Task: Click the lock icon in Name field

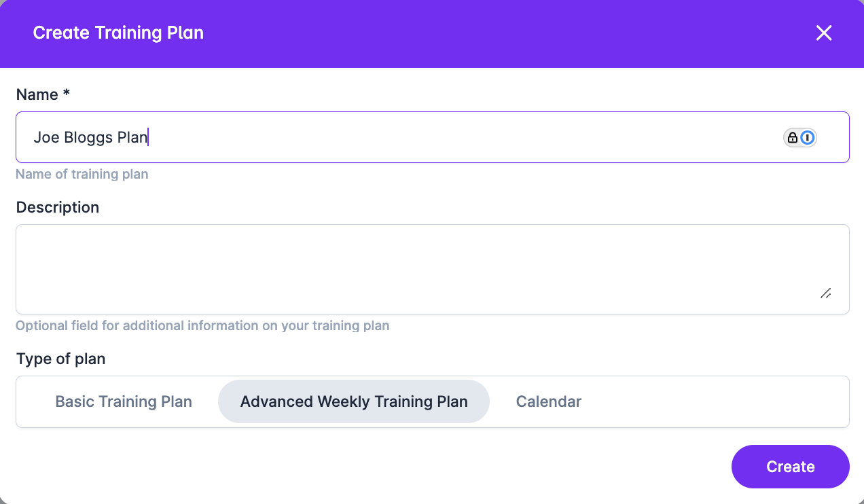Action: click(792, 138)
